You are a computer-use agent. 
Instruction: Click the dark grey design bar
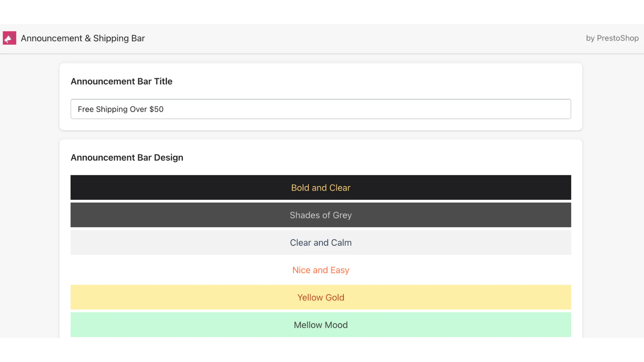(x=161, y=215)
